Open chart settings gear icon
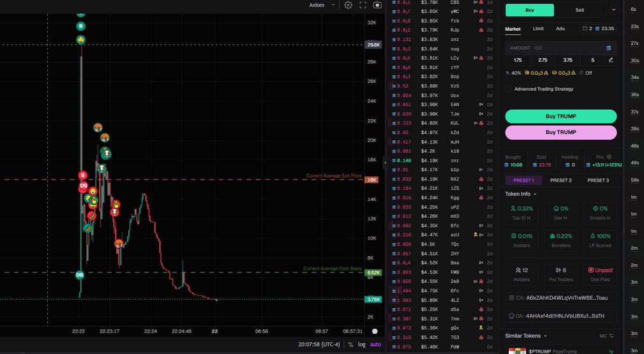This screenshot has height=354, width=644. (x=348, y=5)
